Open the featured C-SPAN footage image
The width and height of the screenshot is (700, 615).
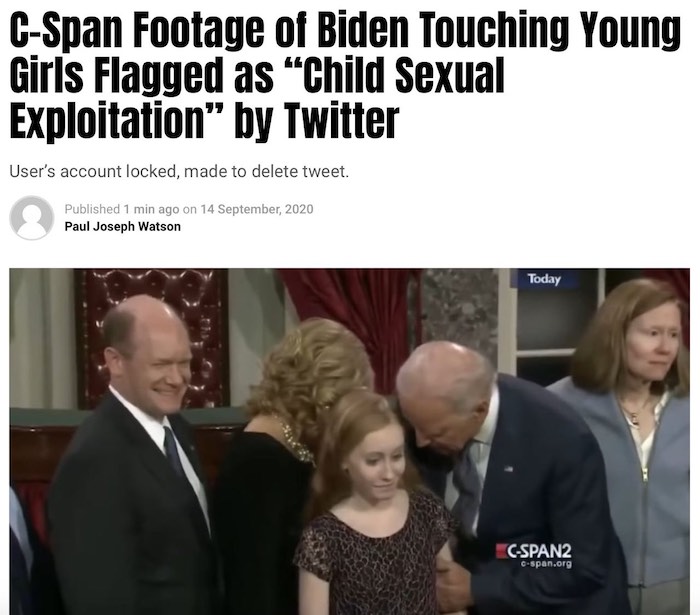[x=350, y=441]
